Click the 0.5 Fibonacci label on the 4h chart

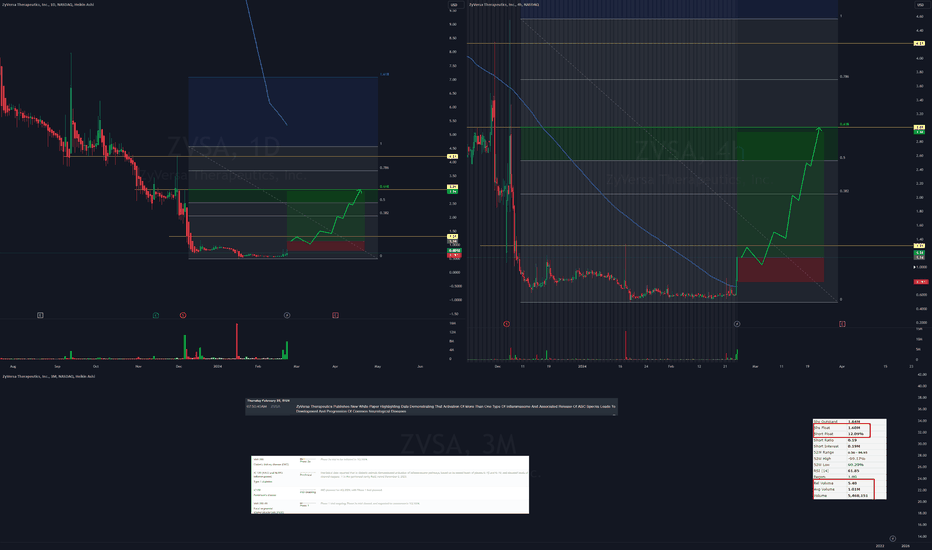[842, 158]
